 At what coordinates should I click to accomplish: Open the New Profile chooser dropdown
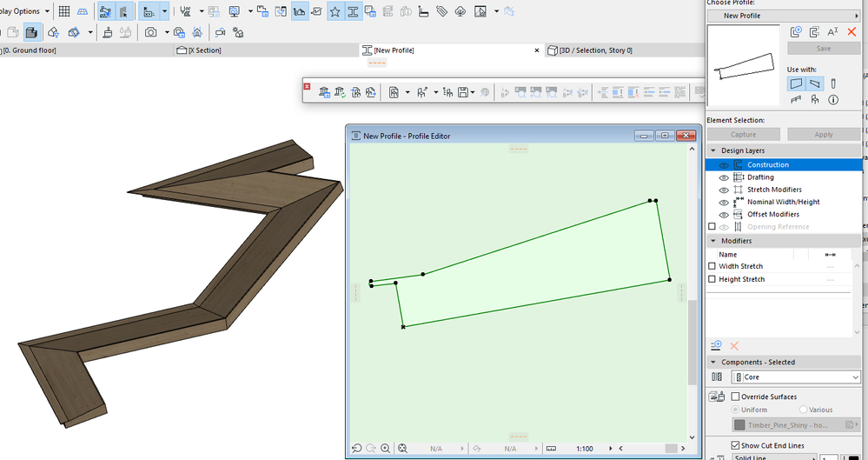click(784, 16)
